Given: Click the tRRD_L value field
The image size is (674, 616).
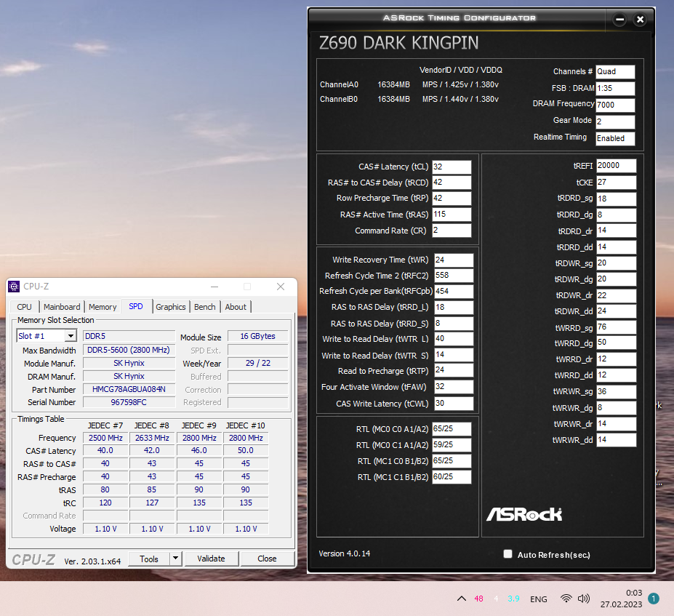Looking at the screenshot, I should 454,308.
